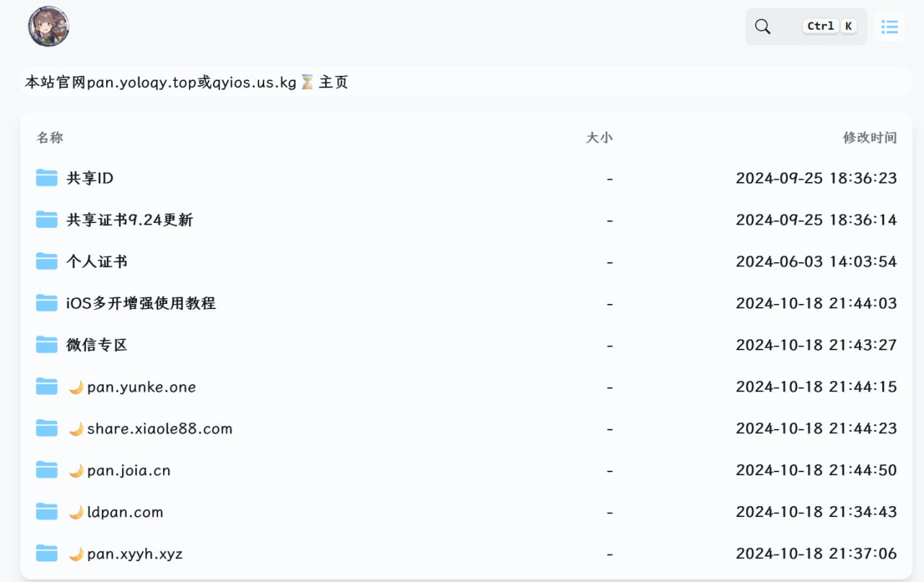Open 共享证书9.24更新 folder name
This screenshot has height=582, width=924.
130,220
